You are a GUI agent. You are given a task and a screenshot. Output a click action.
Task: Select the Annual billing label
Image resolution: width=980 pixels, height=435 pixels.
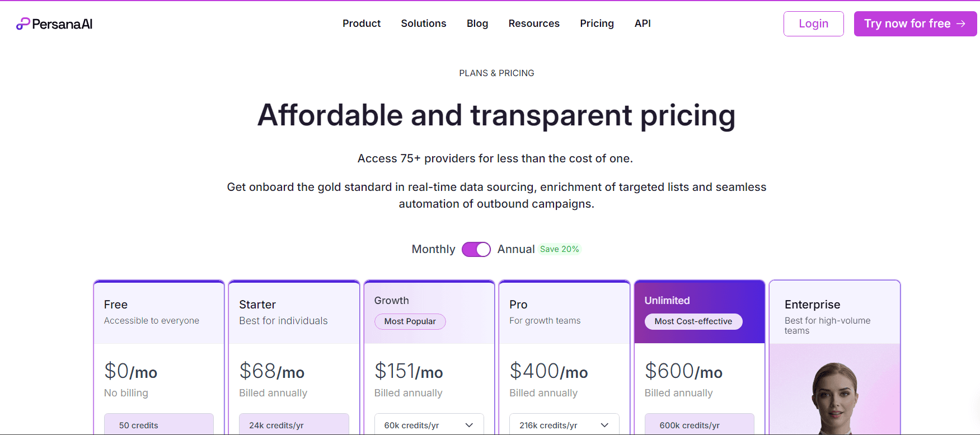point(516,249)
